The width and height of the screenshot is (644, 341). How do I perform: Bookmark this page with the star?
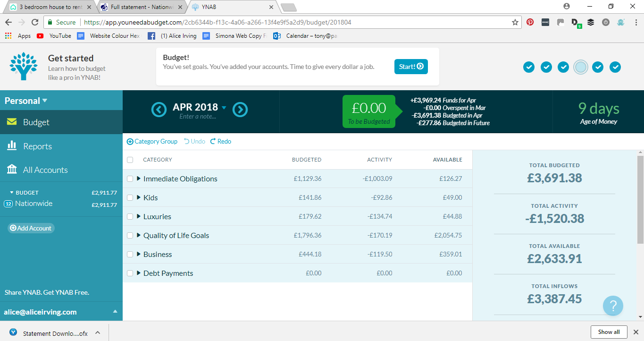coord(515,22)
